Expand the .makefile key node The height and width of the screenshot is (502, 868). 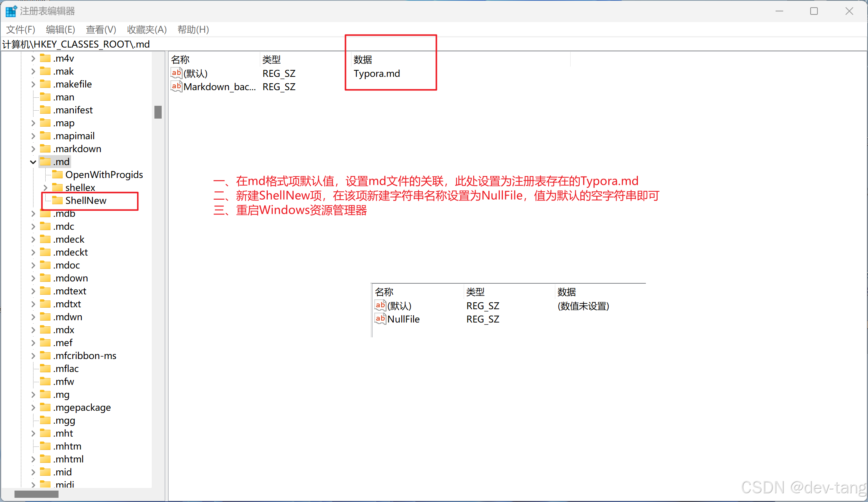pos(33,84)
